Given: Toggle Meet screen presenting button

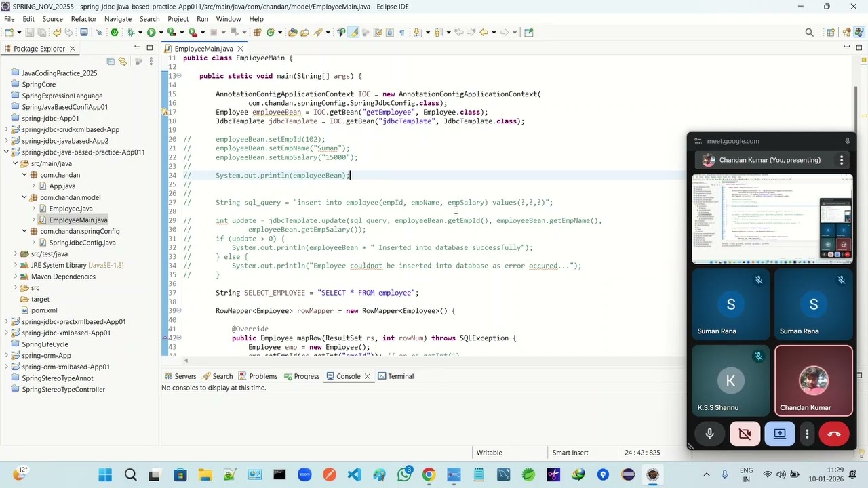Looking at the screenshot, I should (x=780, y=434).
